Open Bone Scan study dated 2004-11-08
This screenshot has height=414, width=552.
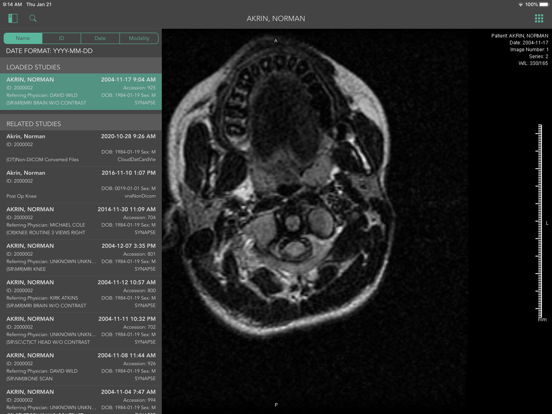[x=81, y=367]
